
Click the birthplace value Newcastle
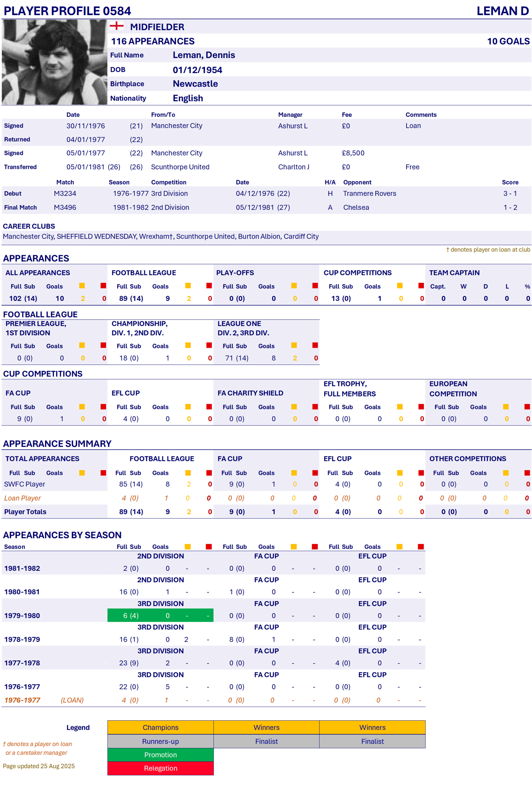click(195, 84)
